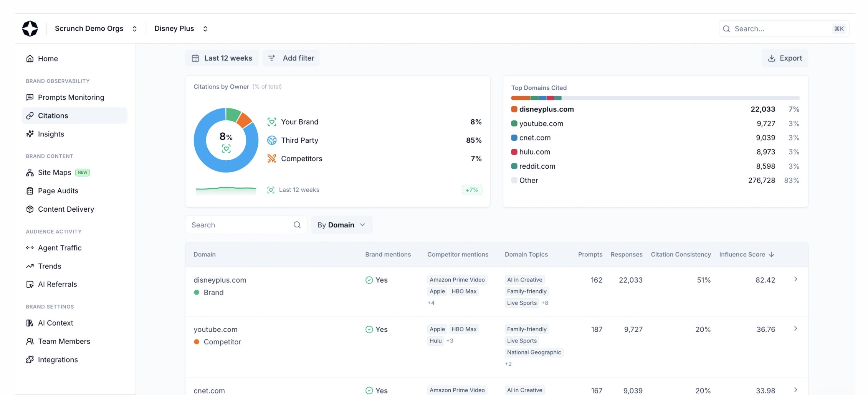Click the Content Delivery box icon
Image resolution: width=868 pixels, height=395 pixels.
pyautogui.click(x=30, y=209)
